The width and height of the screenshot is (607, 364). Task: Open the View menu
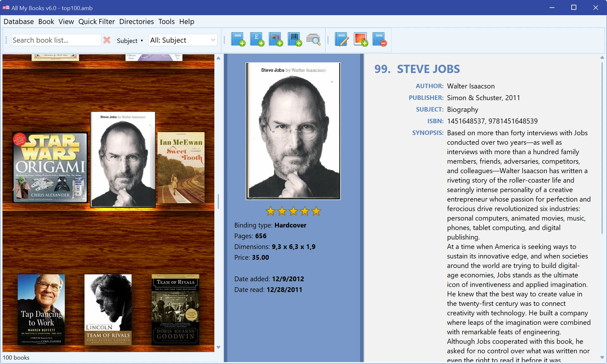pos(66,21)
